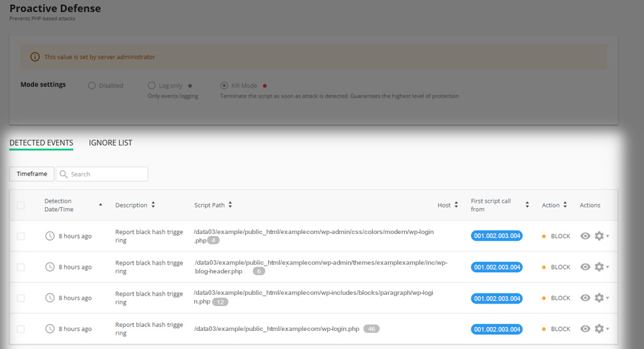The width and height of the screenshot is (644, 349).
Task: Open gear menu for wp-admin/css/colors/modern/wp-login.php row
Action: (x=601, y=236)
